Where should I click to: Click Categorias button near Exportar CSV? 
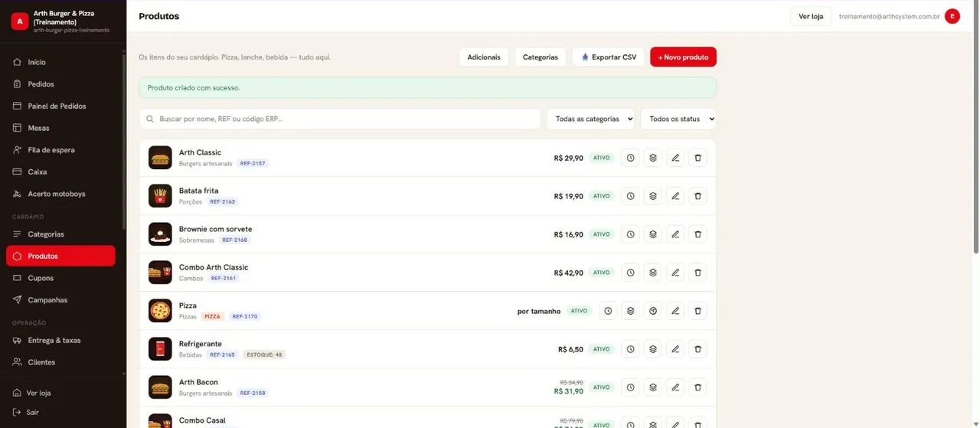[541, 57]
